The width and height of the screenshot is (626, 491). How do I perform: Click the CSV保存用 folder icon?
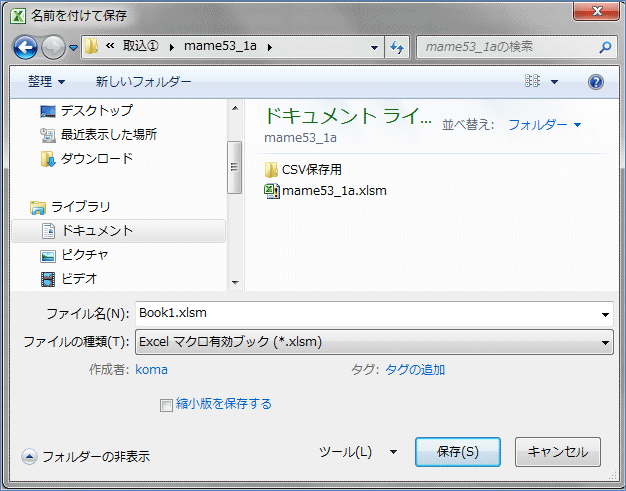tap(271, 170)
